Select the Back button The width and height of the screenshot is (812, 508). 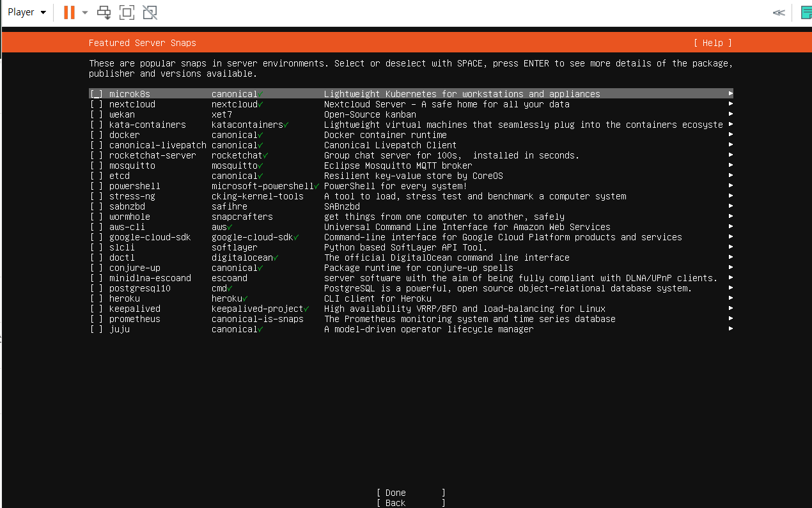coord(411,503)
